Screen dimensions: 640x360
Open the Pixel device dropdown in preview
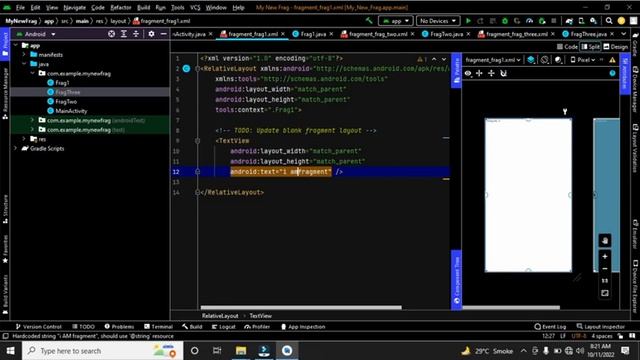[x=582, y=60]
